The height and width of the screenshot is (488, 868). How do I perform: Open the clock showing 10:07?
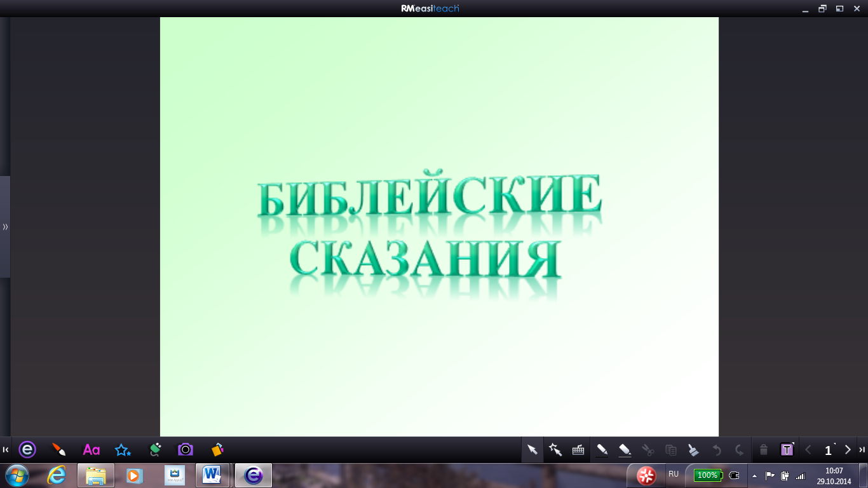834,476
